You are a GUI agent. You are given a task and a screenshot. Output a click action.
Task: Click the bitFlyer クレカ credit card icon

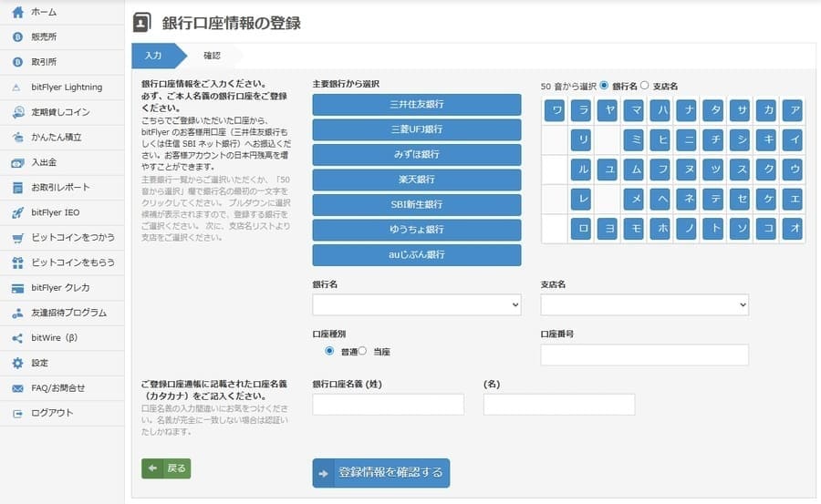(18, 288)
